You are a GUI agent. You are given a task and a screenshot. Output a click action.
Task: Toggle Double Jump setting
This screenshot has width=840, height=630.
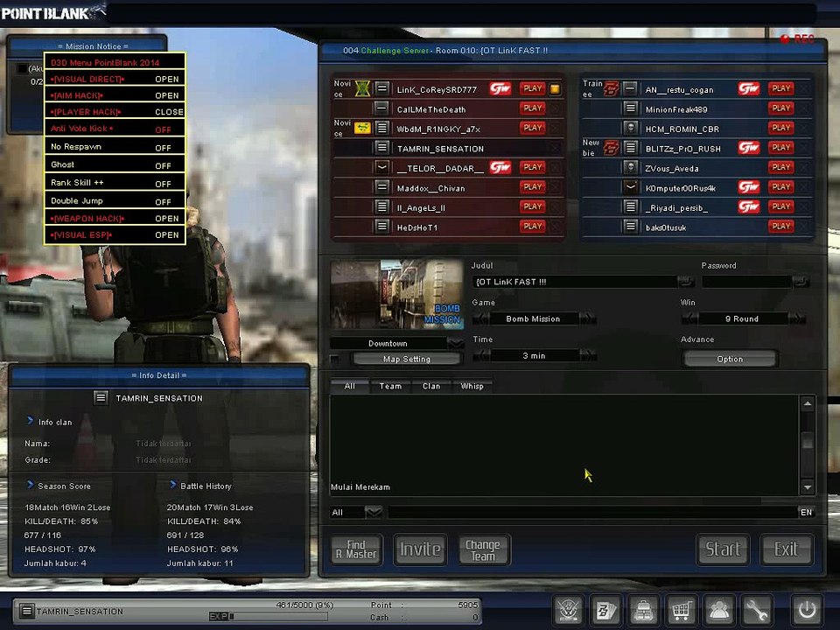(x=115, y=201)
